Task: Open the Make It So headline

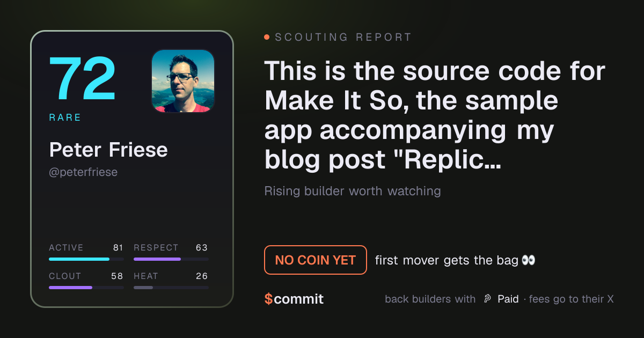Action: [x=435, y=114]
